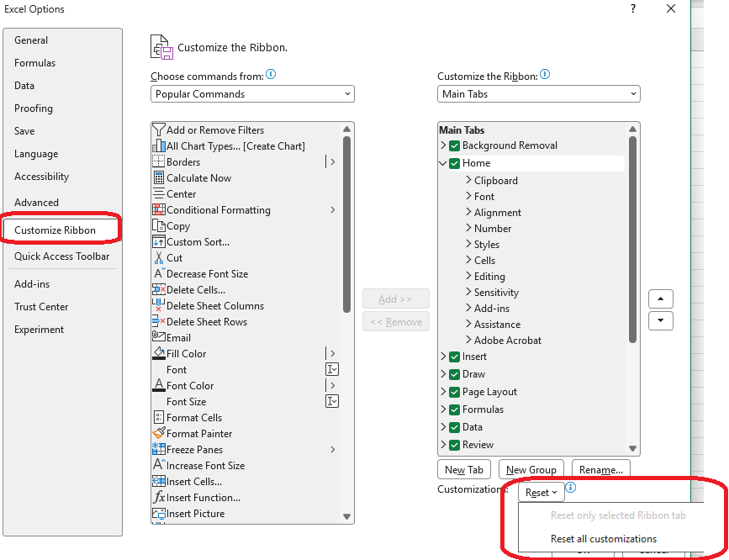
Task: Click info icon next to Reset button
Action: (x=571, y=488)
